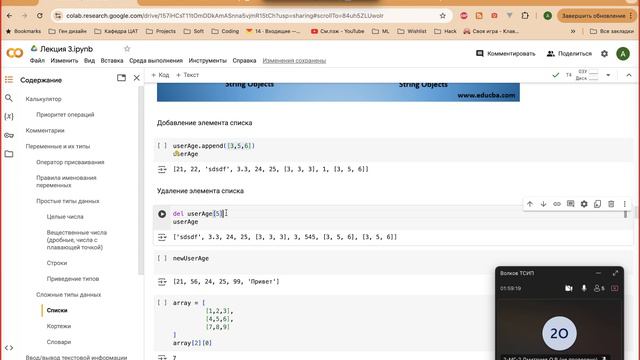Open the search sidebar icon

(9, 98)
